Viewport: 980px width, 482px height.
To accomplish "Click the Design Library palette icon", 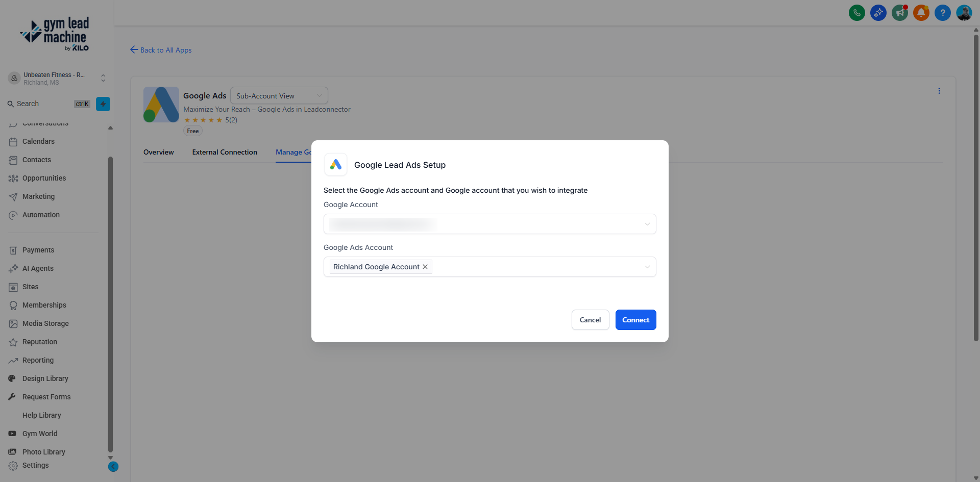I will [x=12, y=378].
